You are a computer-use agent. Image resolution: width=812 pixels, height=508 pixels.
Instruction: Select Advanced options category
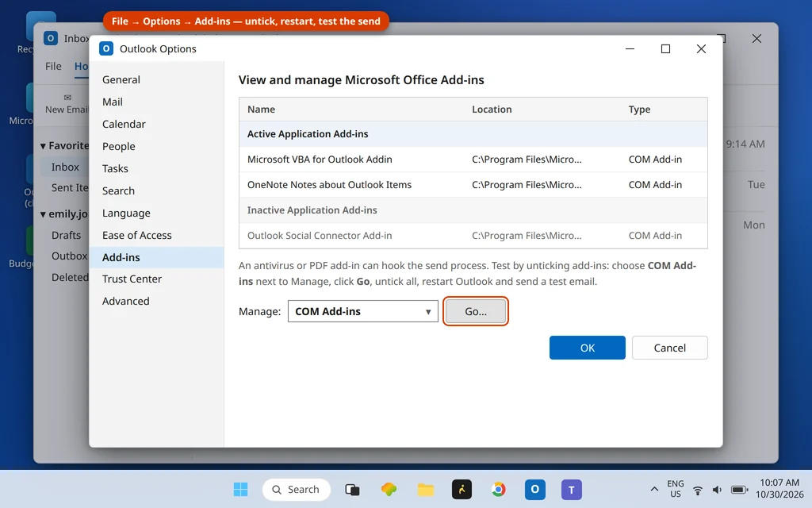point(156,301)
